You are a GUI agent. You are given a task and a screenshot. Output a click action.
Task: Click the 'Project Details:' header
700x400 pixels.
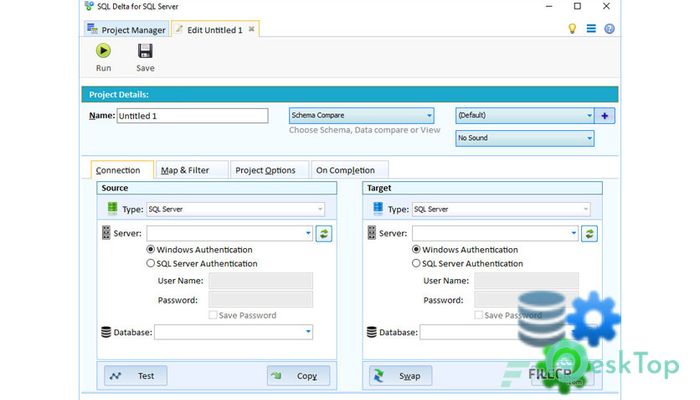(x=119, y=95)
